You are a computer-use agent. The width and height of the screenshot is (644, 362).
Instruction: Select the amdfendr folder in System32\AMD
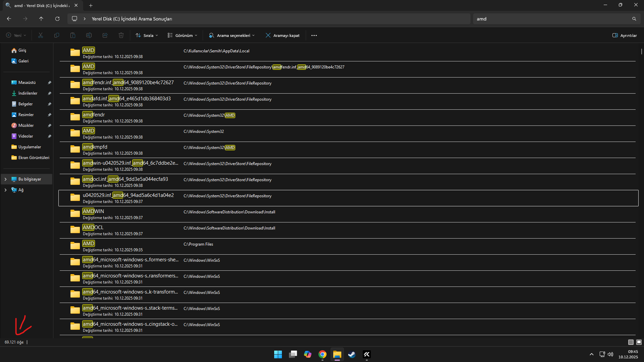[348, 118]
